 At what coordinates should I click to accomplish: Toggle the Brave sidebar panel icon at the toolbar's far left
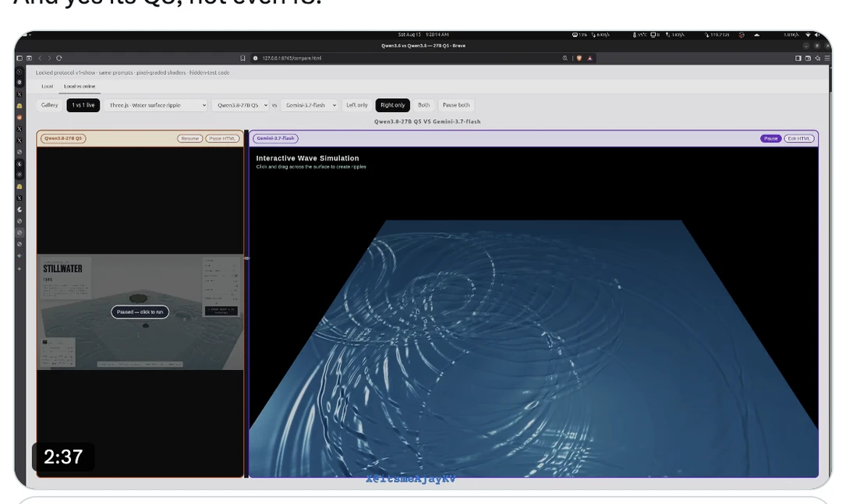[x=19, y=58]
